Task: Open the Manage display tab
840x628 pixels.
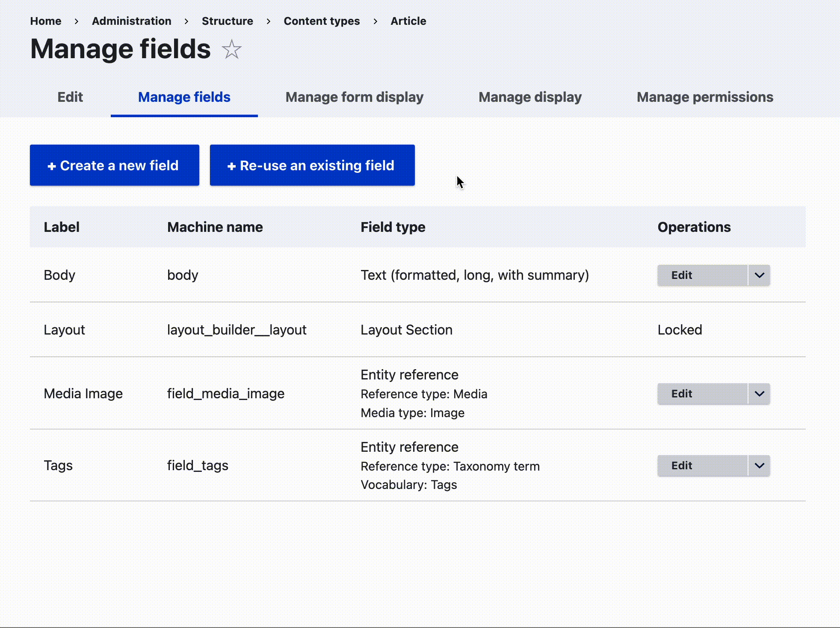Action: pyautogui.click(x=530, y=97)
